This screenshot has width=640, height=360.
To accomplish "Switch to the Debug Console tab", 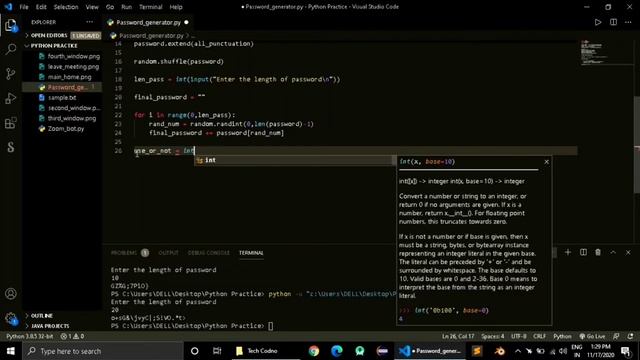I will pyautogui.click(x=209, y=253).
